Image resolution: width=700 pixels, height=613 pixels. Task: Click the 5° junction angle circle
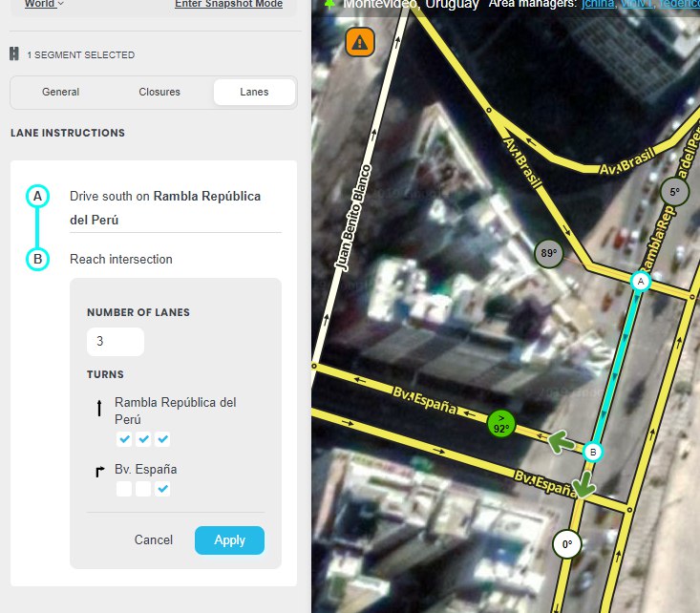674,191
